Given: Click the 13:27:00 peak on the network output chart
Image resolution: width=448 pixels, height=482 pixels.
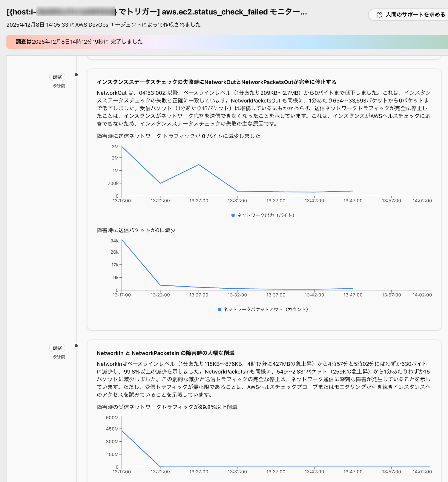Looking at the screenshot, I should coord(199,165).
